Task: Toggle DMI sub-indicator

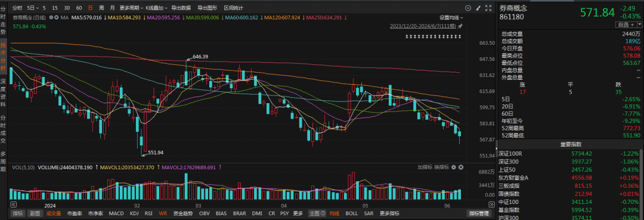Action: coord(257,213)
